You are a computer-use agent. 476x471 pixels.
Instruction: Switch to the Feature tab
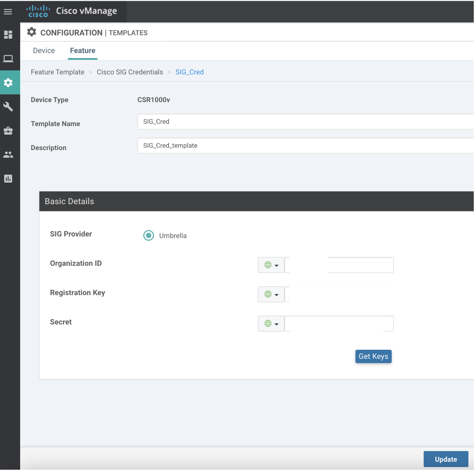[x=83, y=51]
